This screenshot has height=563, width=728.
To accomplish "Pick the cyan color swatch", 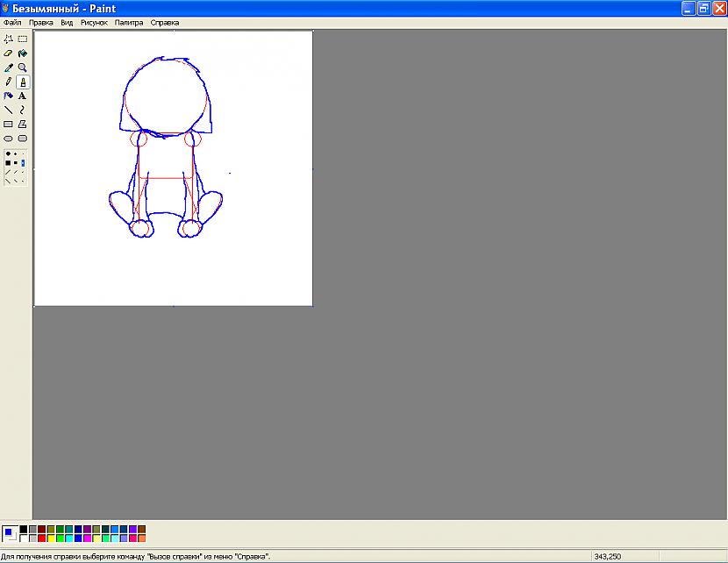I will tap(69, 538).
